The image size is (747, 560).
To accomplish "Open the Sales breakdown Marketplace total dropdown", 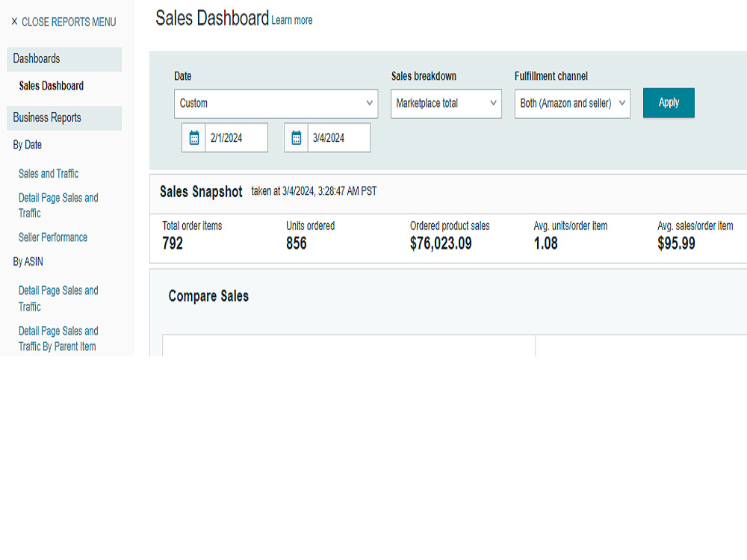I will coord(446,103).
